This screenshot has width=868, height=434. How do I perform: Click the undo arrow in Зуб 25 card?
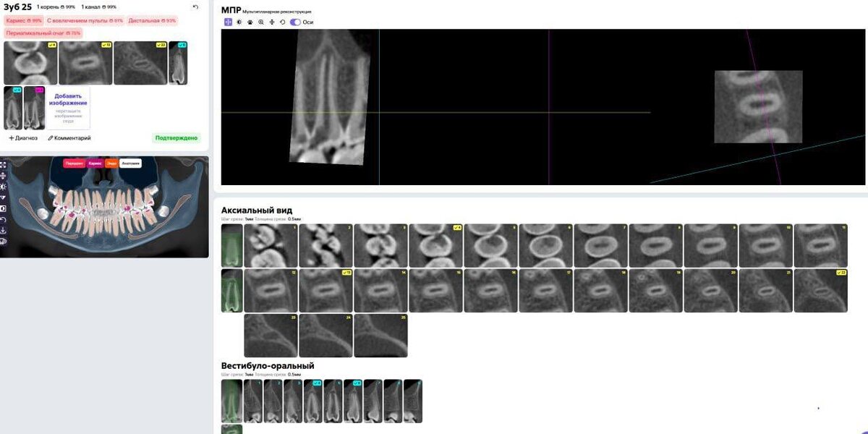tap(195, 7)
